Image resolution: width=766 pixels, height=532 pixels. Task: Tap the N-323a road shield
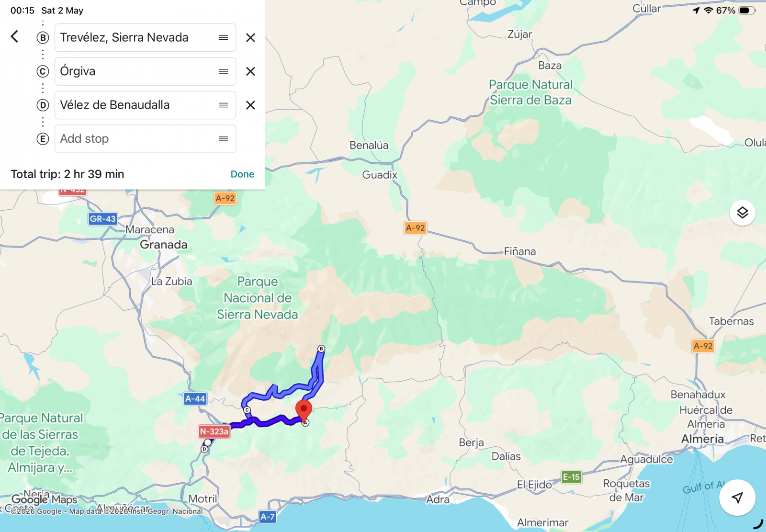tap(214, 431)
